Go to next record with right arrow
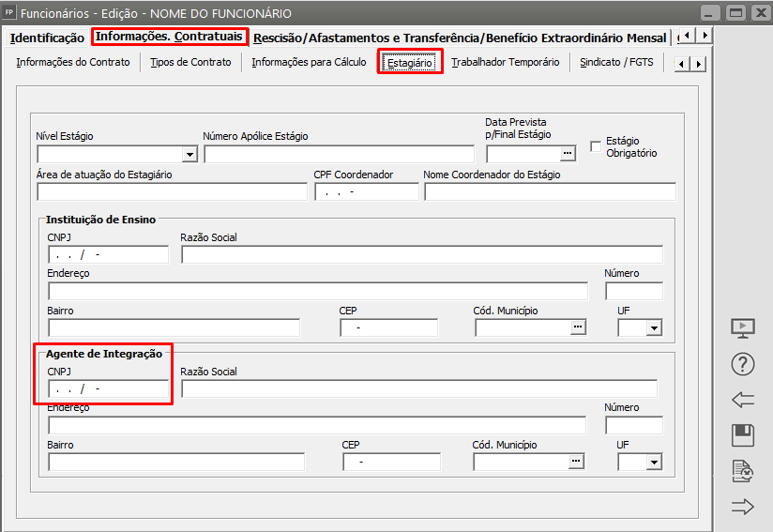773x532 pixels. pyautogui.click(x=742, y=507)
